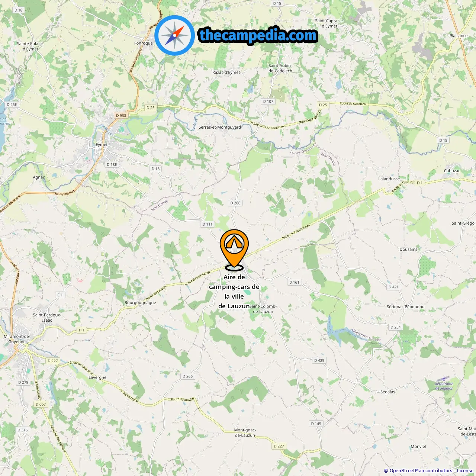
Task: Click the Sérignac-Péboudou place label
Action: (x=405, y=307)
